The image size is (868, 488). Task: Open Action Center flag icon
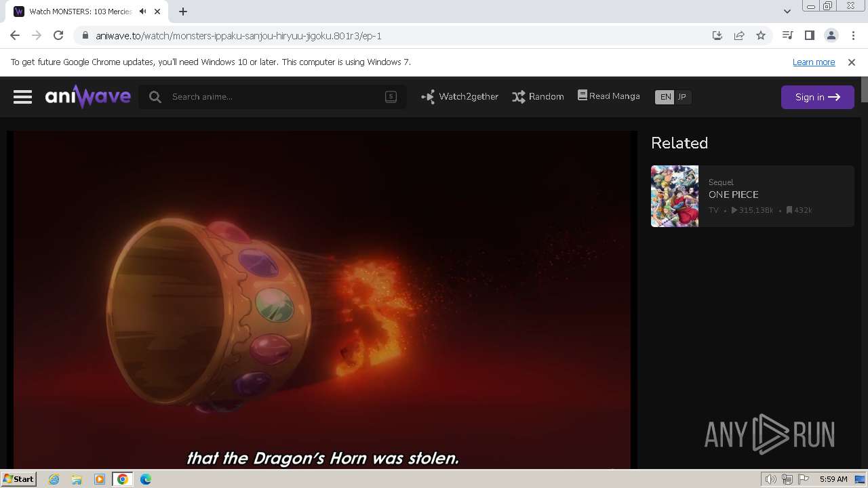tap(804, 479)
